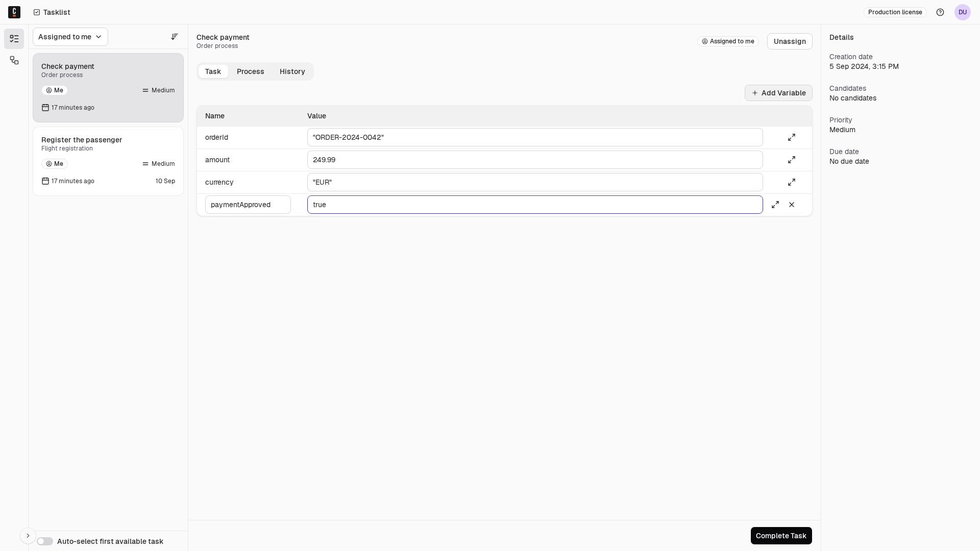
Task: Open the help question mark icon
Action: pos(940,12)
